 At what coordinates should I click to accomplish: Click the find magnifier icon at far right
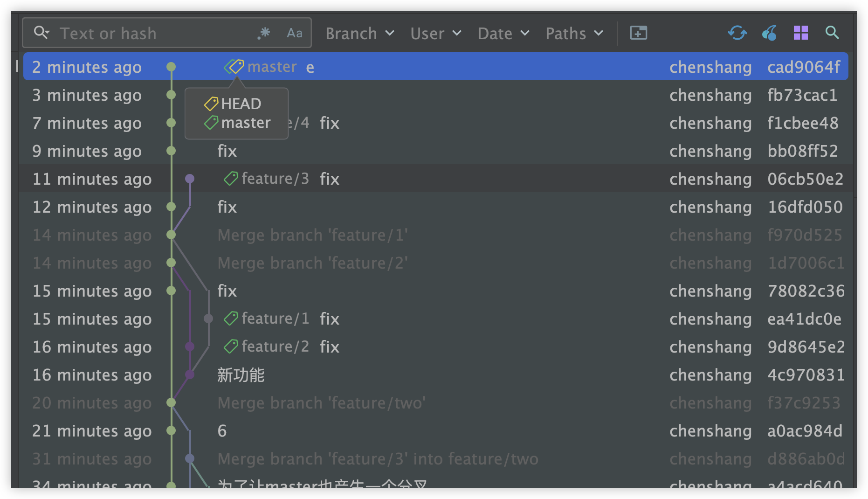pyautogui.click(x=832, y=33)
